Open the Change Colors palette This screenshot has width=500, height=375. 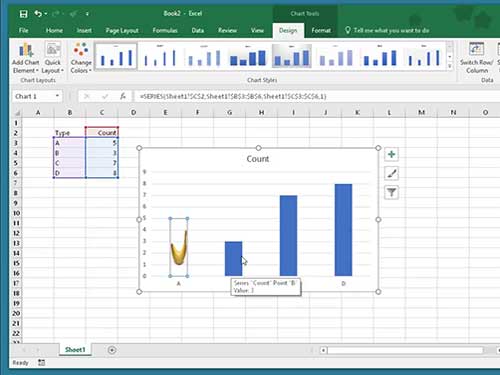(81, 58)
